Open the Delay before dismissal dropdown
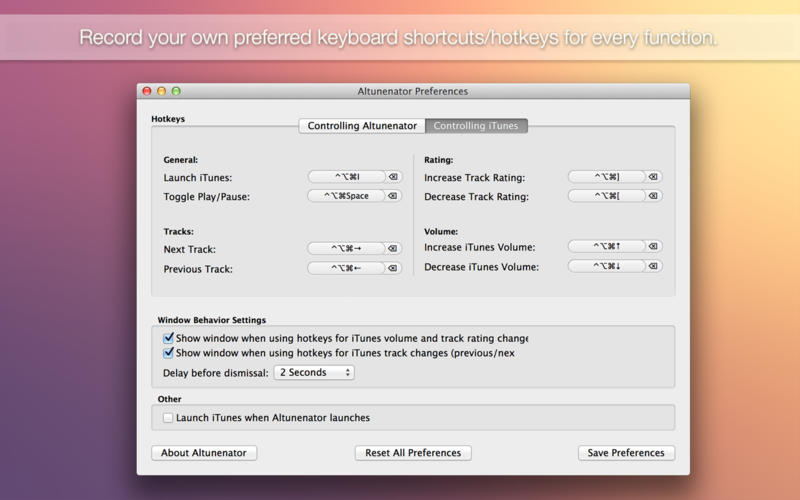The image size is (800, 500). click(314, 373)
